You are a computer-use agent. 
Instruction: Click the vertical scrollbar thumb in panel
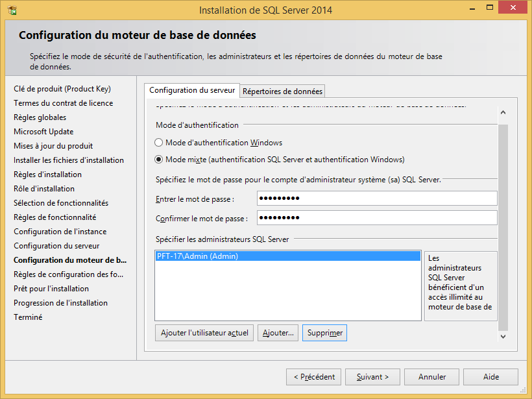tap(503, 227)
